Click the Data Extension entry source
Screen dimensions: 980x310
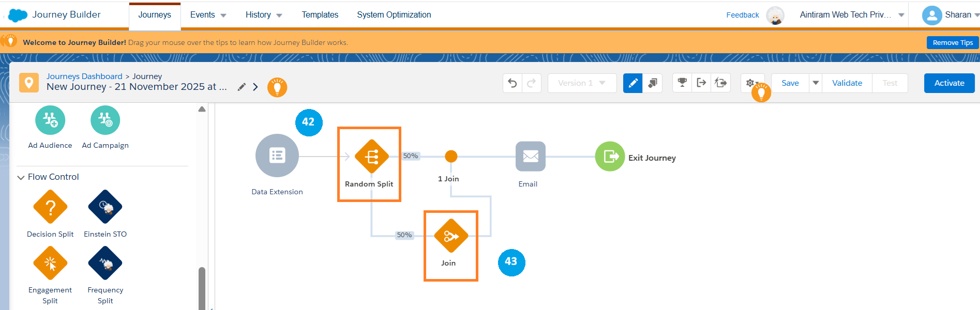[277, 156]
